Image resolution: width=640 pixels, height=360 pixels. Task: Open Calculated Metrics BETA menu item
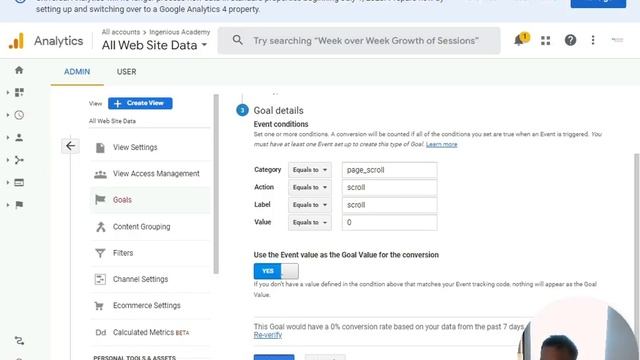click(150, 332)
